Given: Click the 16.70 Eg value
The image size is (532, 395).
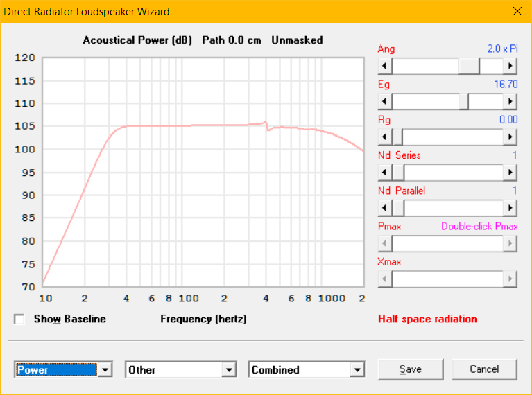Looking at the screenshot, I should [506, 84].
